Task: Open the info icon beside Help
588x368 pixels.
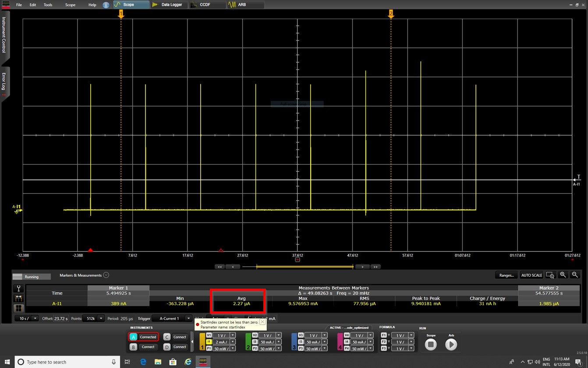Action: tap(106, 5)
